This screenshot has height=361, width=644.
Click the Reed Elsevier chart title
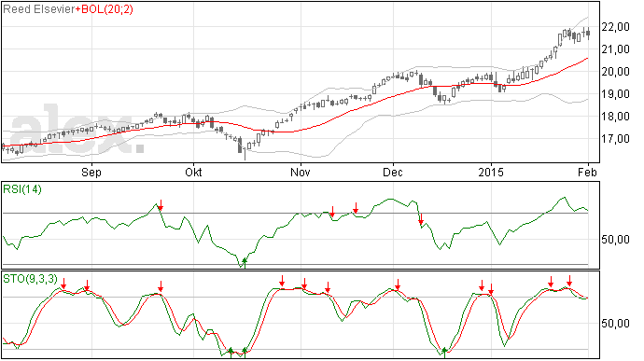[x=39, y=9]
